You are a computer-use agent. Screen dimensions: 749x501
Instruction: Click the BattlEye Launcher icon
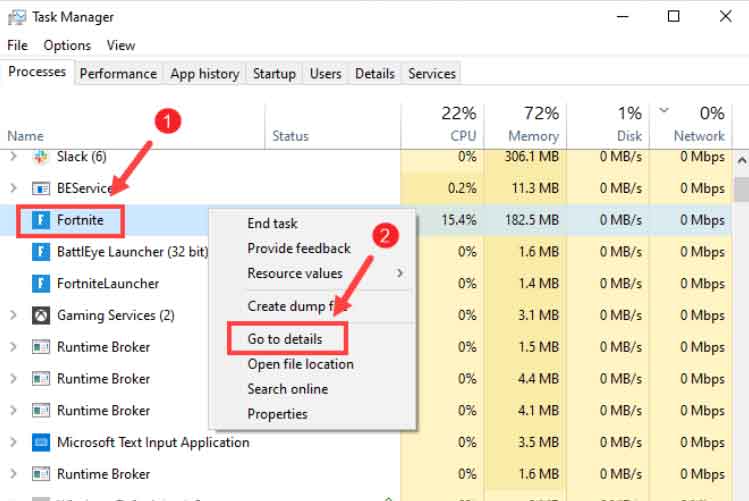click(41, 252)
